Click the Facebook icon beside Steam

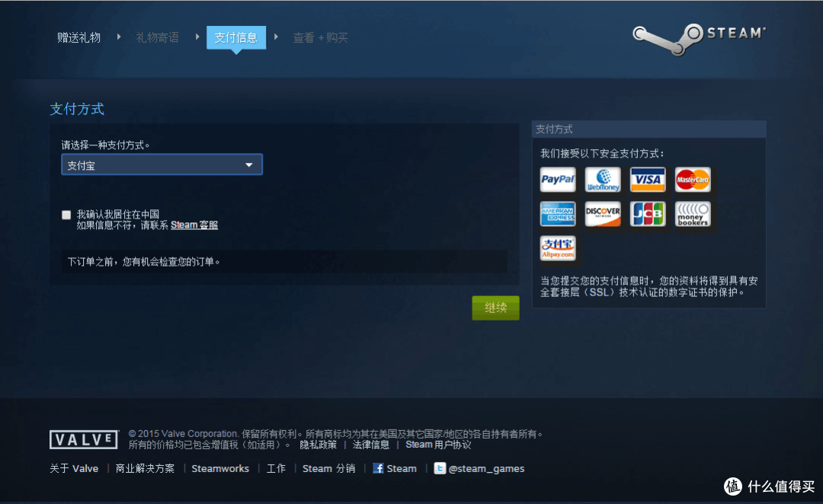point(378,468)
